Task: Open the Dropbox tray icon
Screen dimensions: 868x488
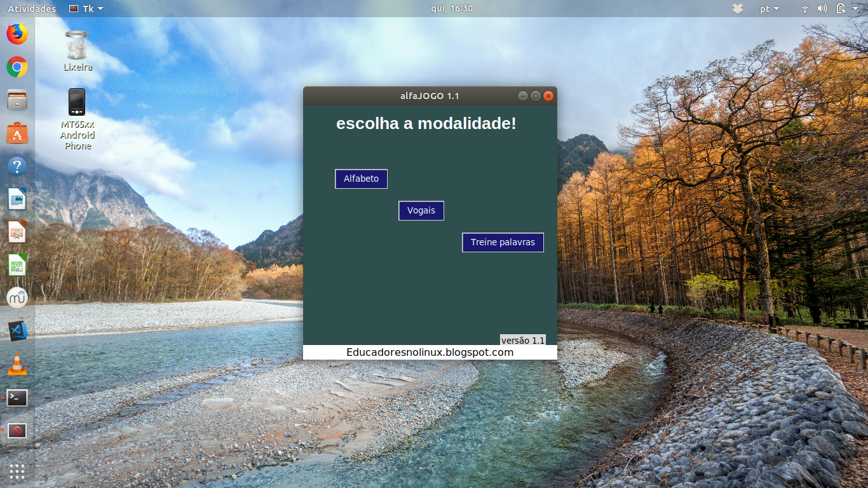Action: 737,9
